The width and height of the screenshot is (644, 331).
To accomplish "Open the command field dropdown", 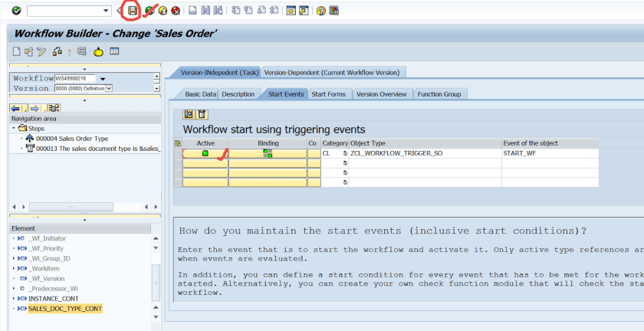I will pos(106,11).
